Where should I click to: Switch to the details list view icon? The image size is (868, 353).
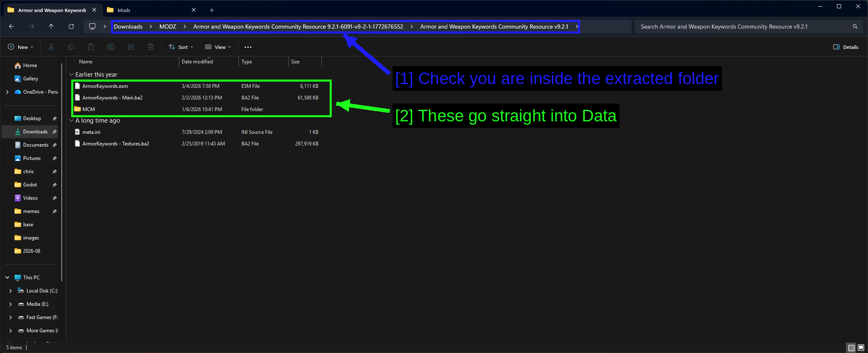coord(851,348)
